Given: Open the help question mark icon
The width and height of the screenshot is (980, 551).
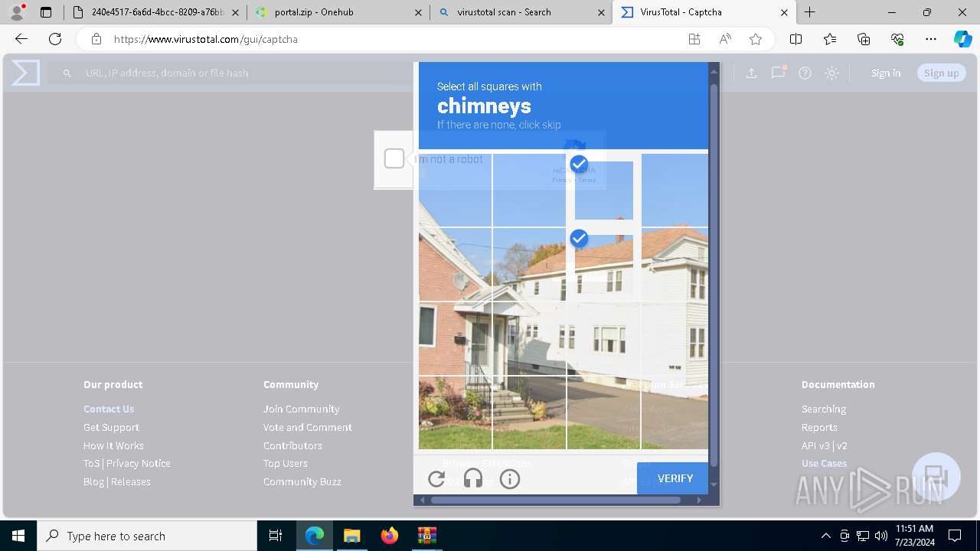Looking at the screenshot, I should (x=805, y=73).
